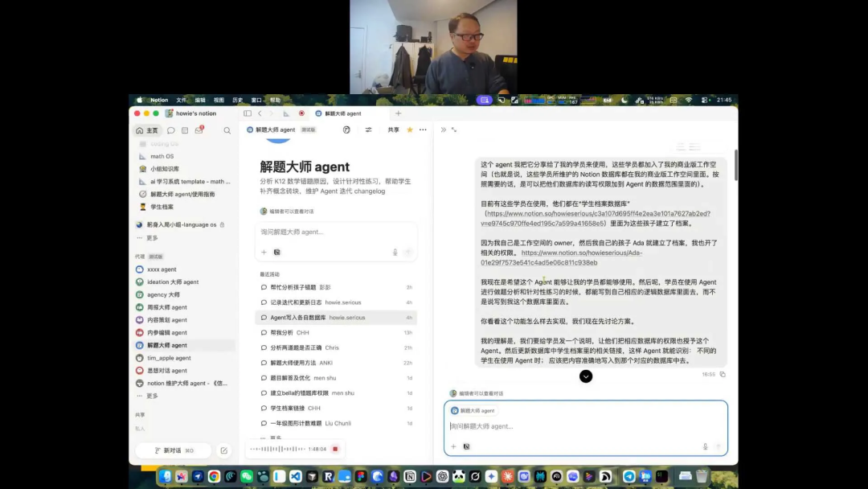Click the star to unfavorite this agent
Screen dimensions: 868x489
tap(410, 129)
